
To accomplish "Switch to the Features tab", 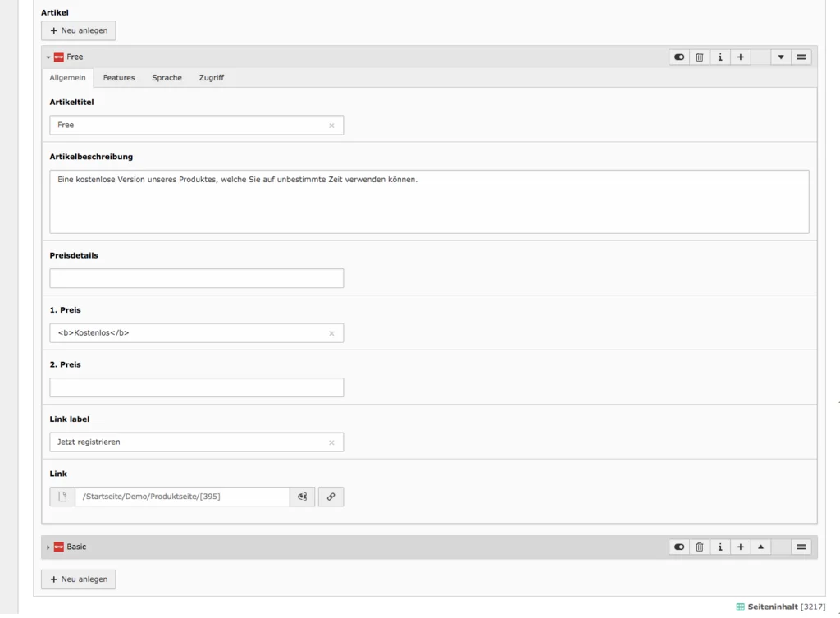I will (x=118, y=77).
